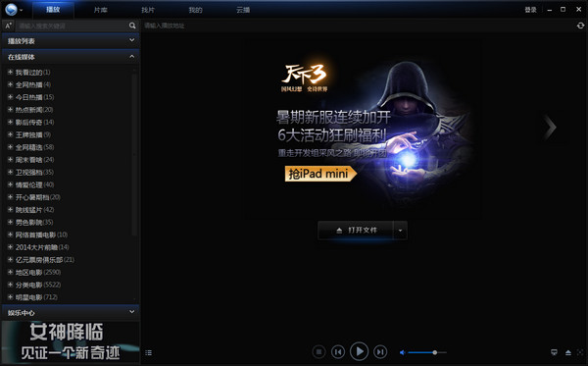
Task: Open the 我的 tab
Action: (195, 10)
